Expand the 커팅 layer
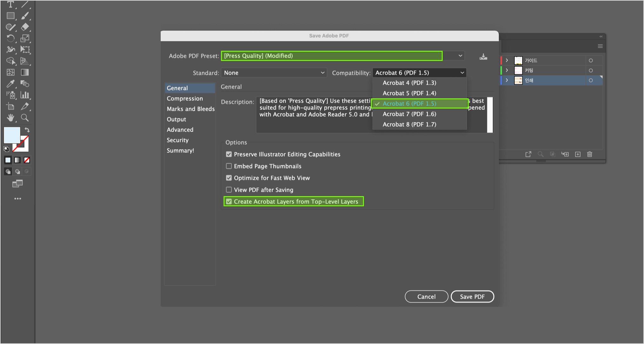Image resolution: width=644 pixels, height=344 pixels. [507, 70]
